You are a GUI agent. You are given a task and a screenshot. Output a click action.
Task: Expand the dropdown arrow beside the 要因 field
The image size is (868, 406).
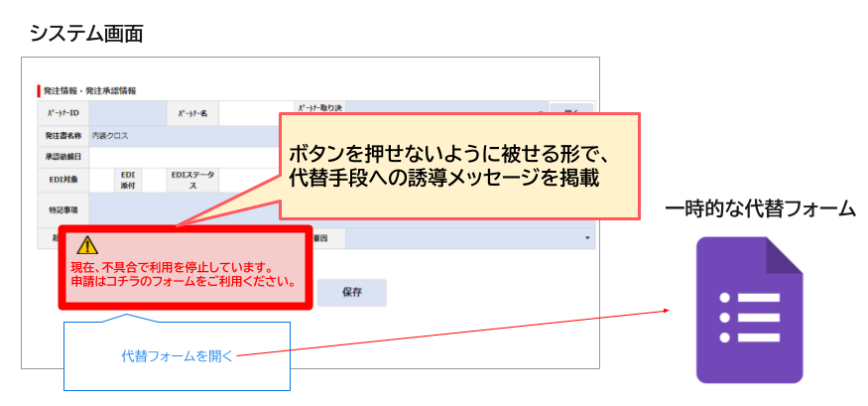(586, 238)
